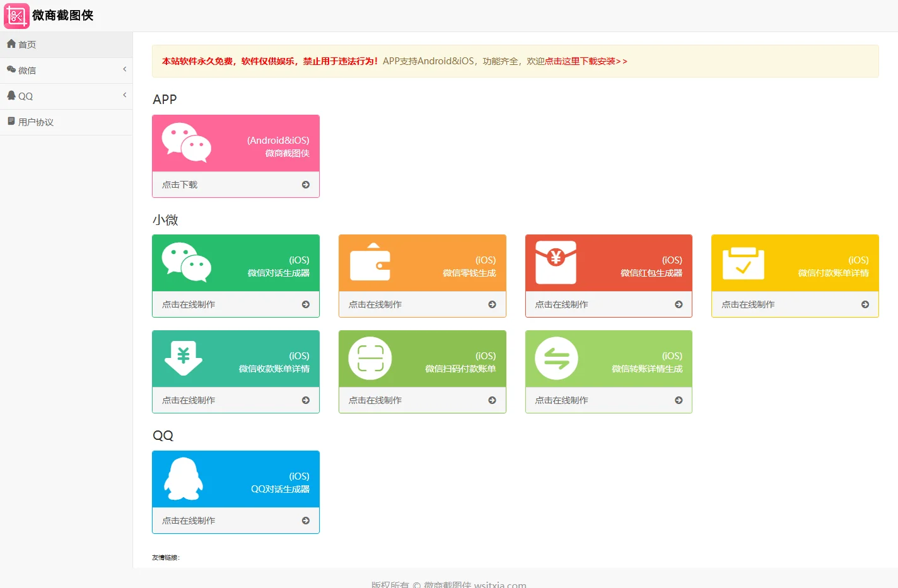Image resolution: width=898 pixels, height=588 pixels.
Task: Click the document icon beside 用户协议
Action: click(11, 121)
